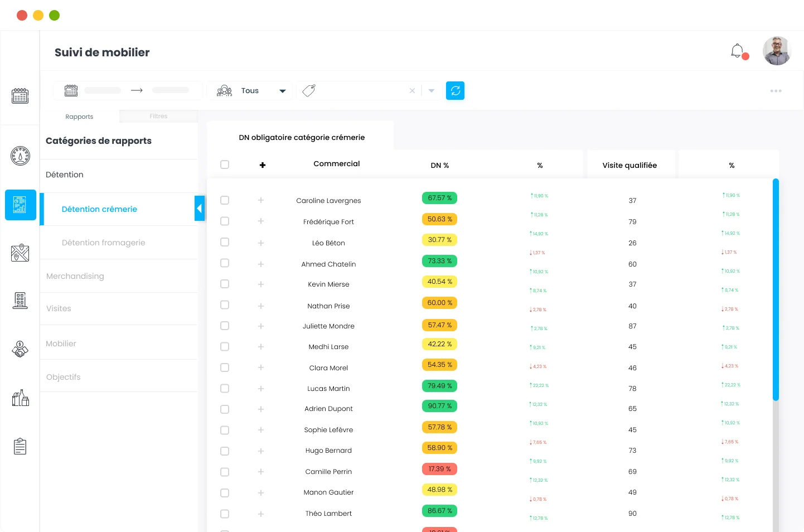Expand row for Caroline Lavergnes

[x=261, y=200]
